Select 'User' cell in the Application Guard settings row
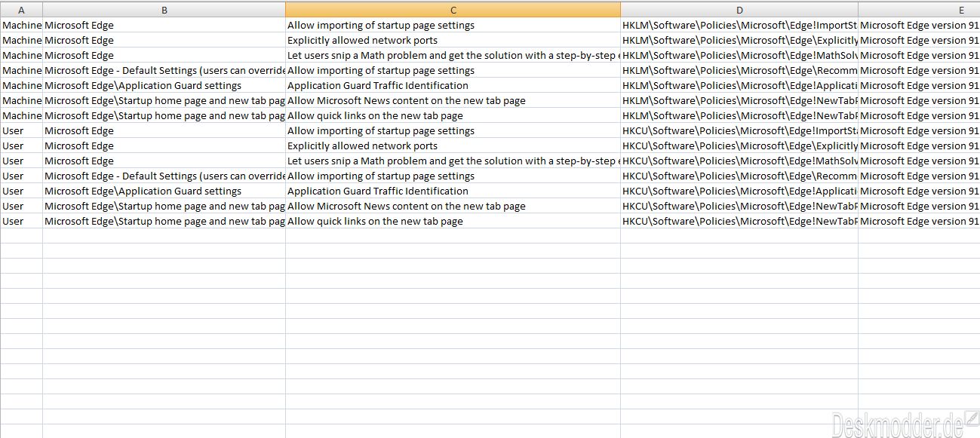 pos(21,191)
